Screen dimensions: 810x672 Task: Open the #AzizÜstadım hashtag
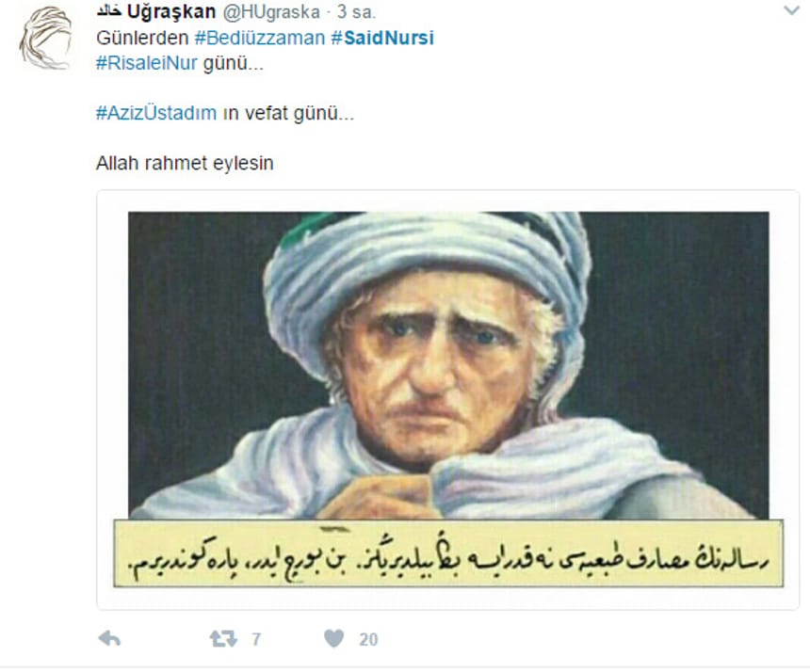tap(156, 113)
